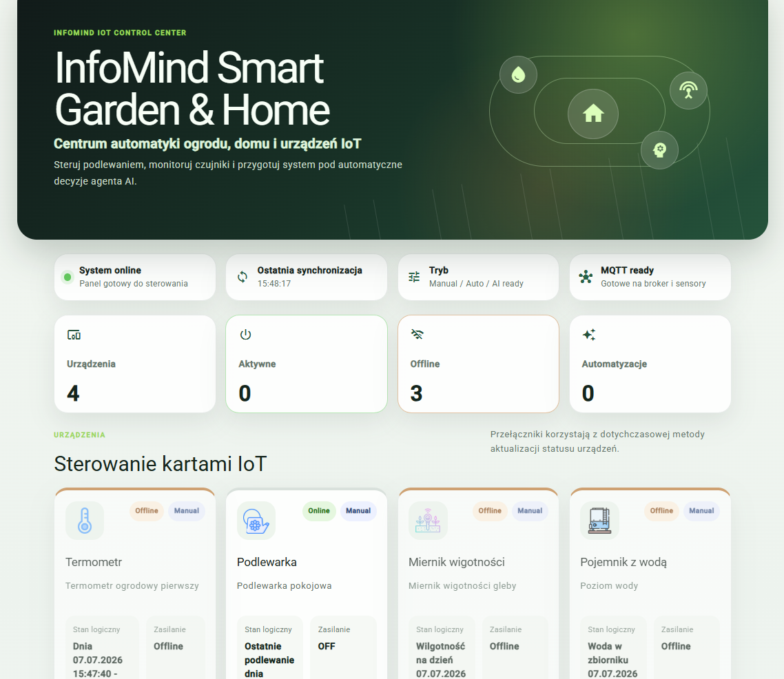Click the AI head icon in hero

point(659,150)
